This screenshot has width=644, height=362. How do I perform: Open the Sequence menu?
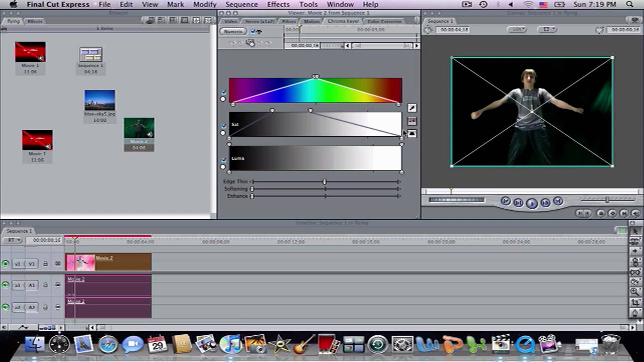(x=242, y=5)
